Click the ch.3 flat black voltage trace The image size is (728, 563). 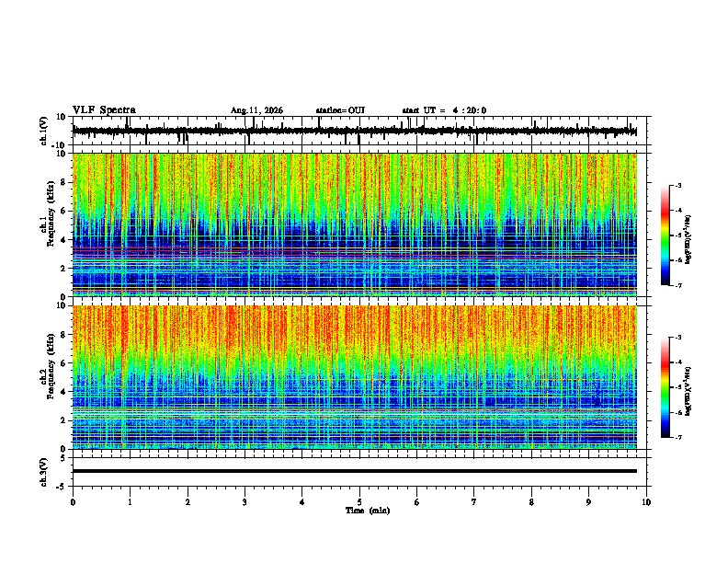pyautogui.click(x=354, y=471)
